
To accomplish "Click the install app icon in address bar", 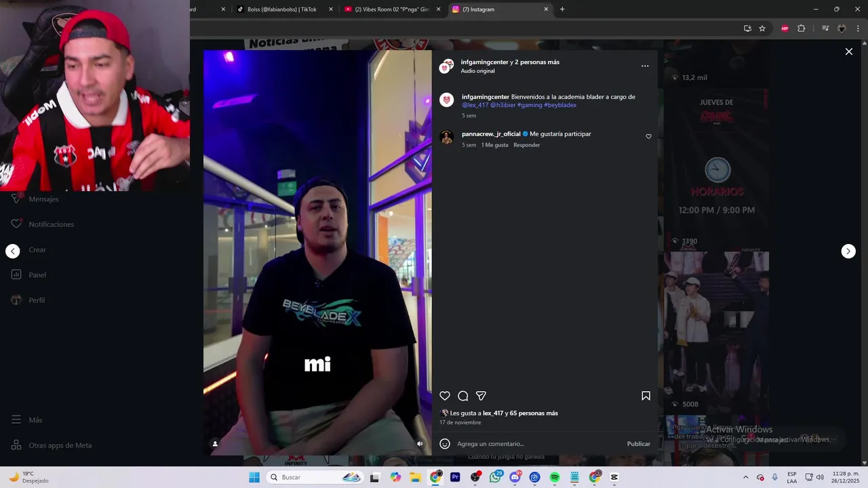I will tap(747, 28).
